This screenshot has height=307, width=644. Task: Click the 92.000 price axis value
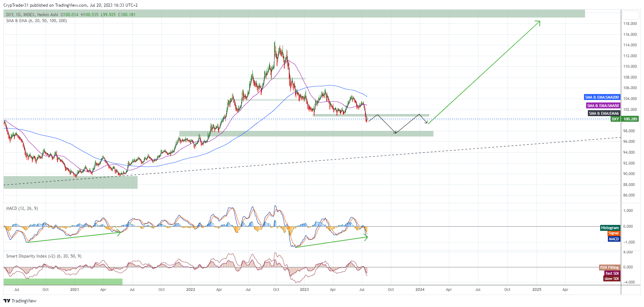click(x=629, y=163)
